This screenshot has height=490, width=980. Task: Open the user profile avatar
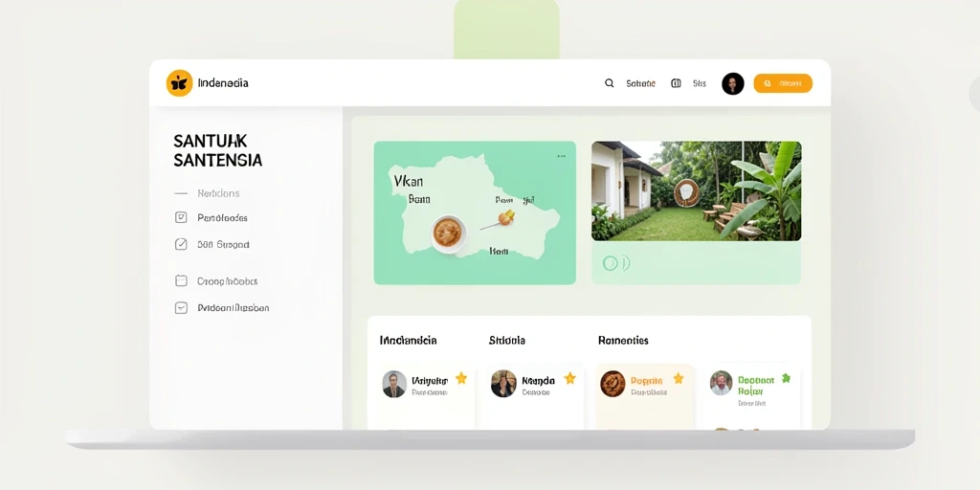tap(732, 84)
